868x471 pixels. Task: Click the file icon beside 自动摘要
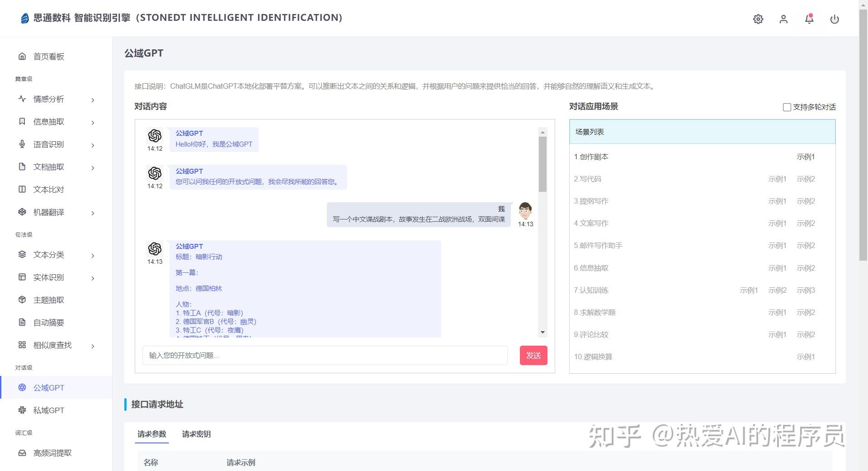22,322
